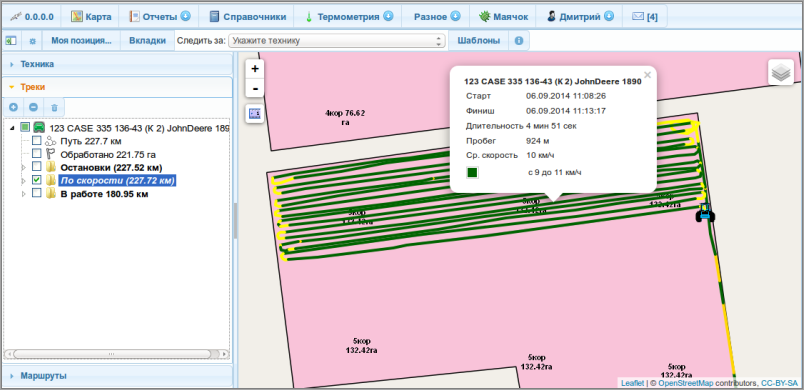Click the settings gear icon
Viewport: 804px width, 390px height.
tap(32, 41)
